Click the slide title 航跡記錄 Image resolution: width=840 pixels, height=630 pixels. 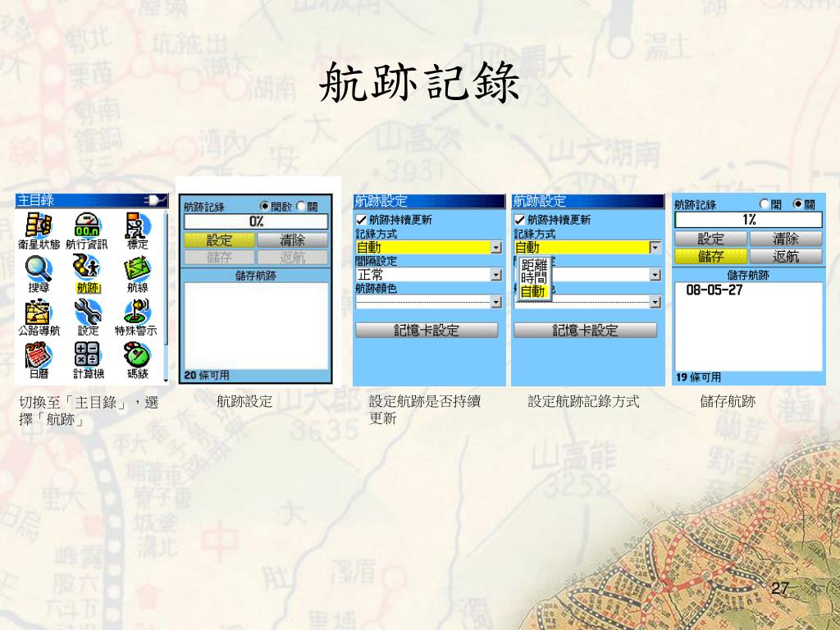(419, 83)
